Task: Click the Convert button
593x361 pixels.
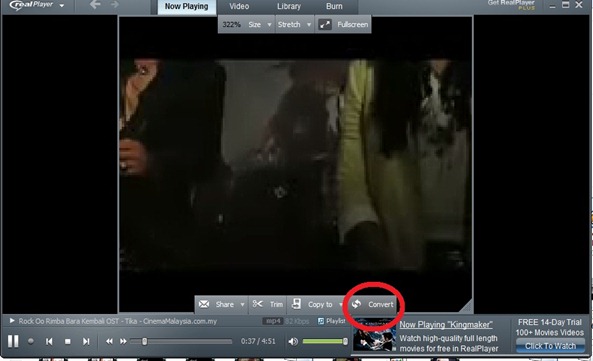Action: click(x=373, y=305)
